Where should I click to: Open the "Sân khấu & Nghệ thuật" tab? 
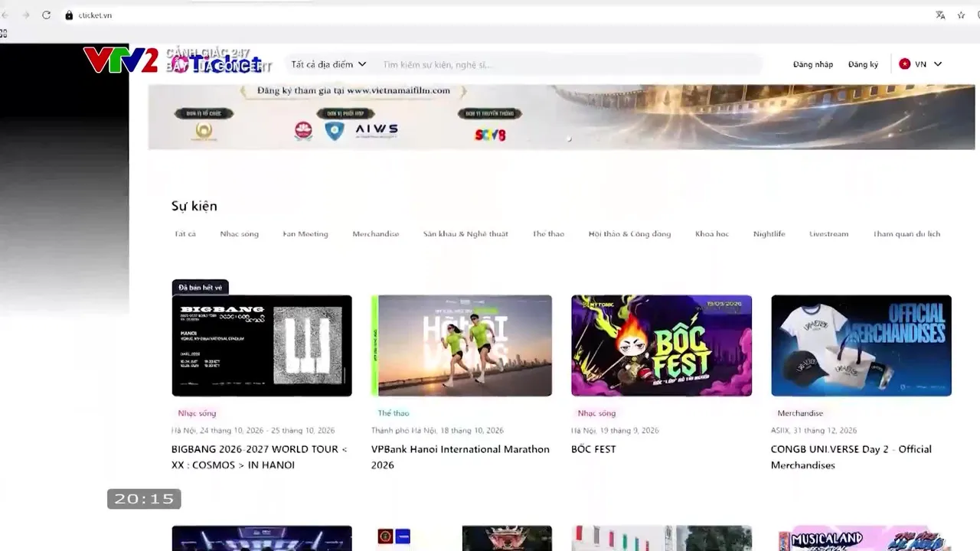(465, 233)
